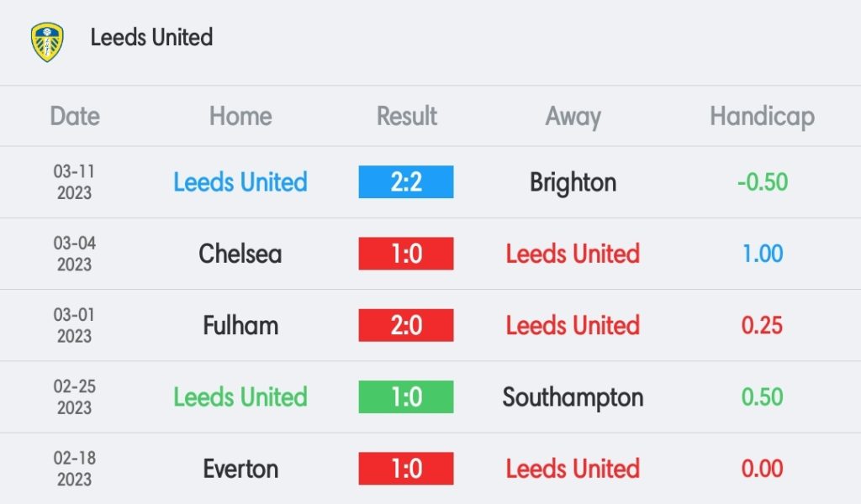Click the 03-11 2023 match date
The image size is (861, 504).
click(x=74, y=182)
